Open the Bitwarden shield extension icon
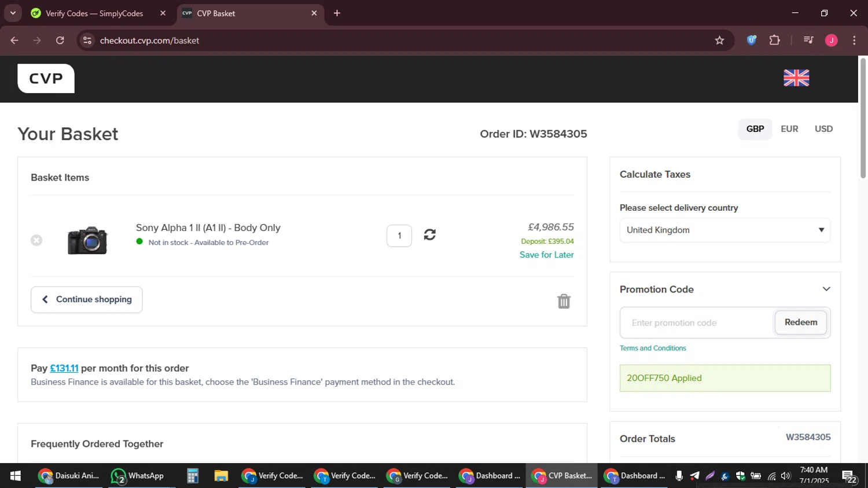868x488 pixels. (751, 41)
